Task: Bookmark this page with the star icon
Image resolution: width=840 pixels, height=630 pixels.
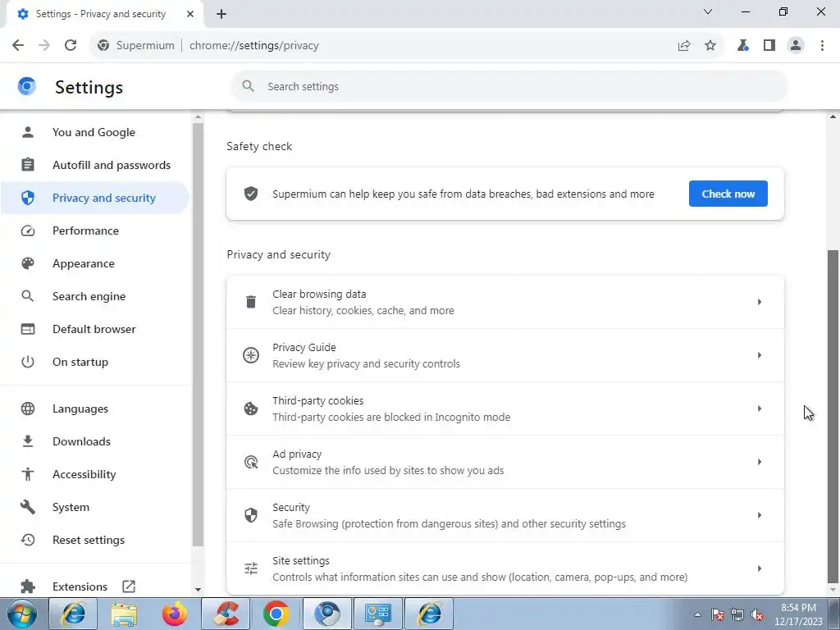Action: [710, 46]
